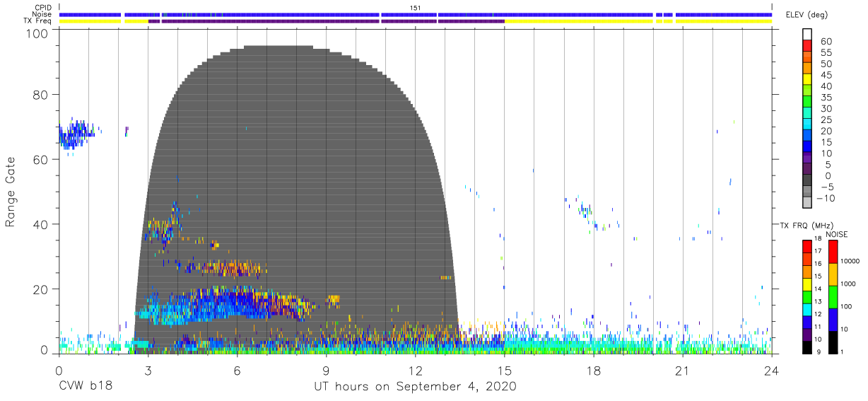Click the '100' label on the NOISE scale
Image resolution: width=868 pixels, height=401 pixels.
848,308
